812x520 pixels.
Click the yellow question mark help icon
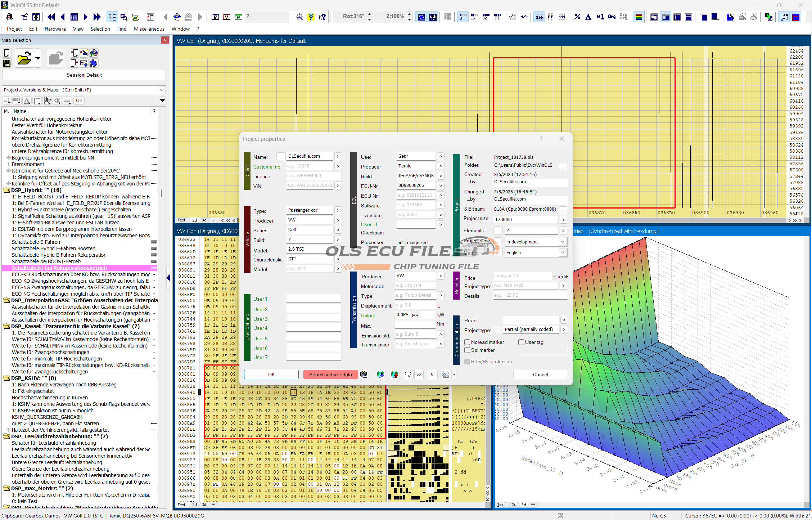point(311,17)
